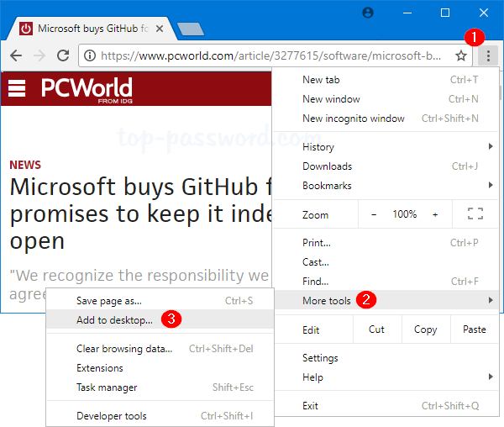
Task: Select Cast... from the menu
Action: 386,262
